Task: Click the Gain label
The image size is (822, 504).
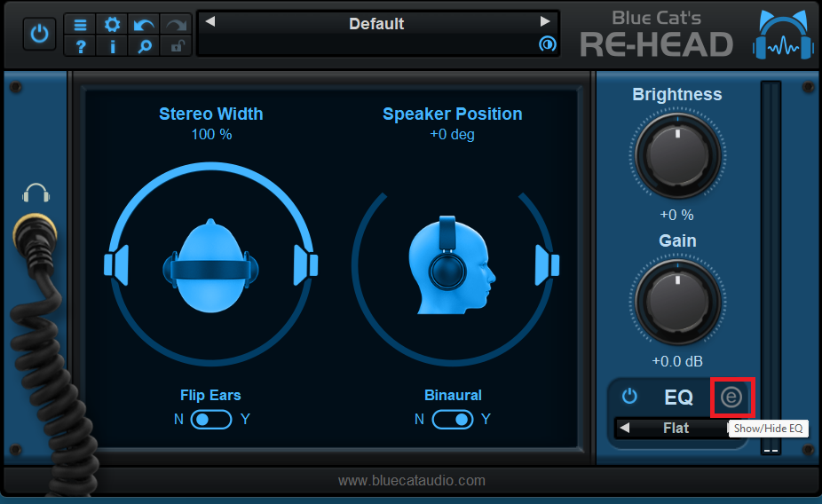Action: point(678,241)
